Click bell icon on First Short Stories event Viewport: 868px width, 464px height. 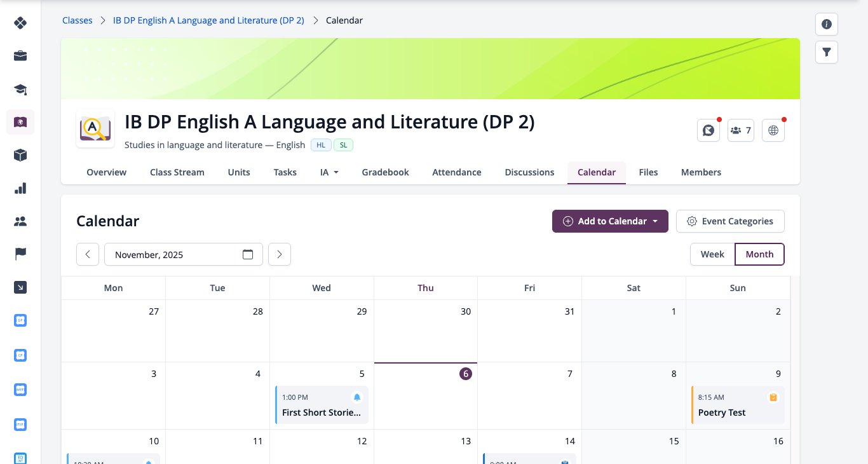coord(357,397)
